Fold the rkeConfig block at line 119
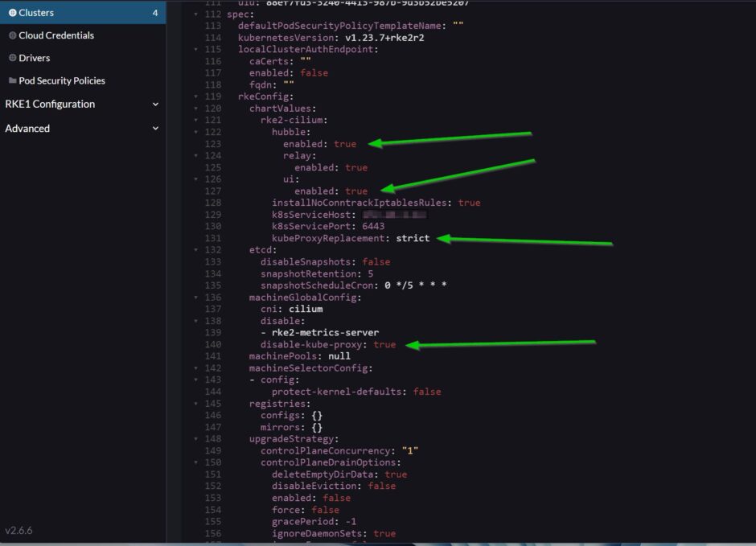The height and width of the screenshot is (546, 756). click(196, 96)
